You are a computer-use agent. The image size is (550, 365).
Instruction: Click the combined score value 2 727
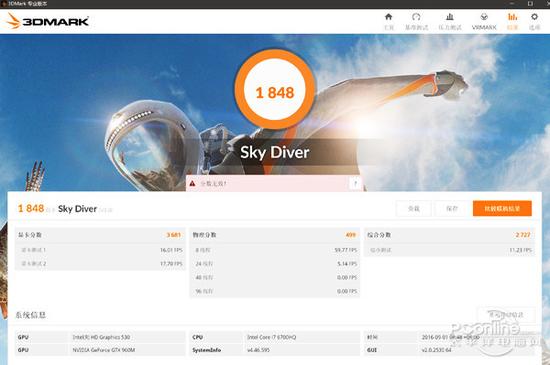coord(523,235)
